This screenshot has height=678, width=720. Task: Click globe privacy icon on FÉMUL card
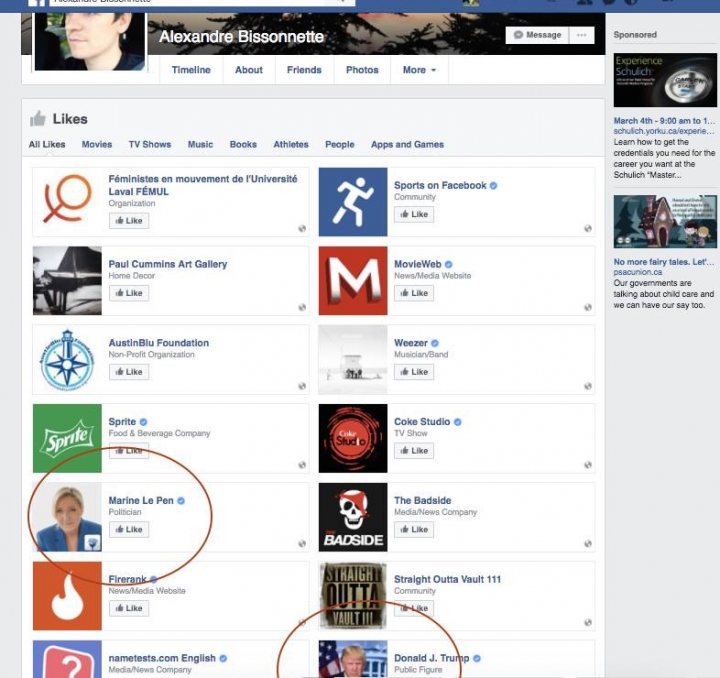(x=302, y=228)
